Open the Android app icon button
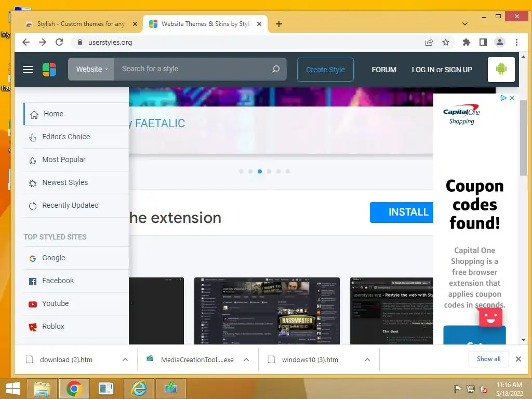The width and height of the screenshot is (532, 399). pos(501,70)
